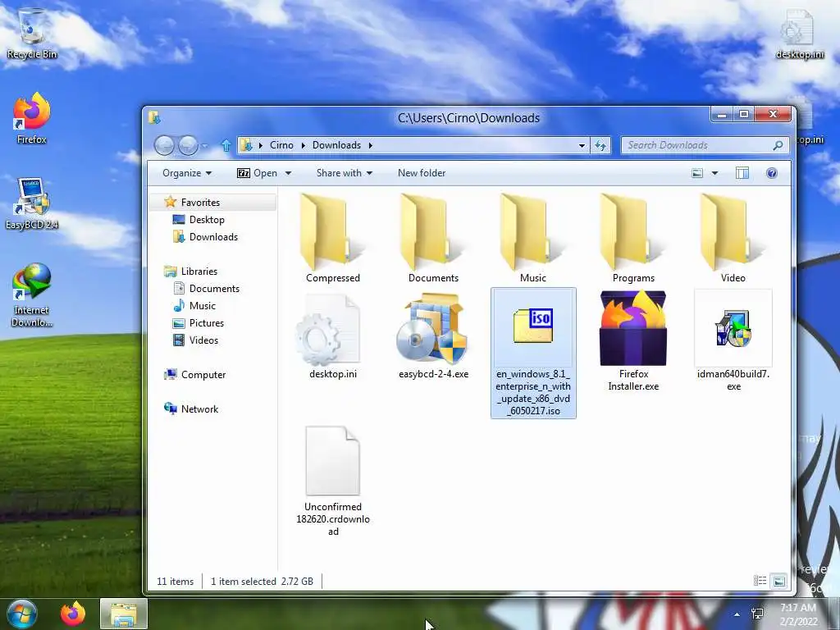Open the Start menu

pos(21,614)
